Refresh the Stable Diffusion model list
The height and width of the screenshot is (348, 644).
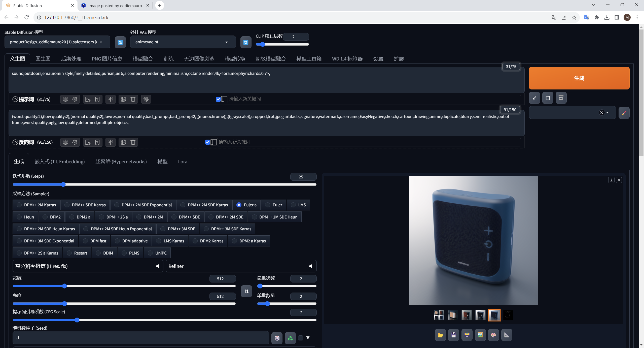(120, 42)
